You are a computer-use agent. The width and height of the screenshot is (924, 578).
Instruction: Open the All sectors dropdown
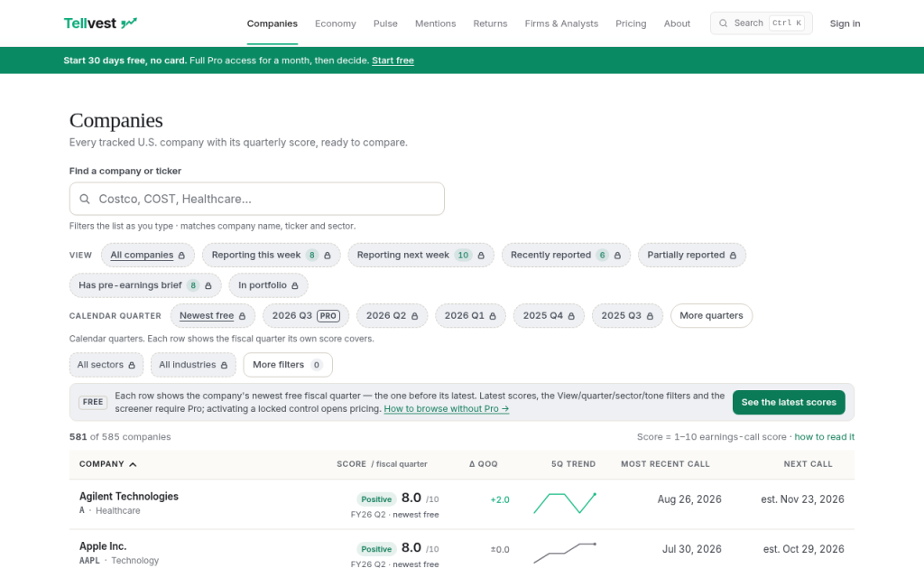click(x=106, y=365)
